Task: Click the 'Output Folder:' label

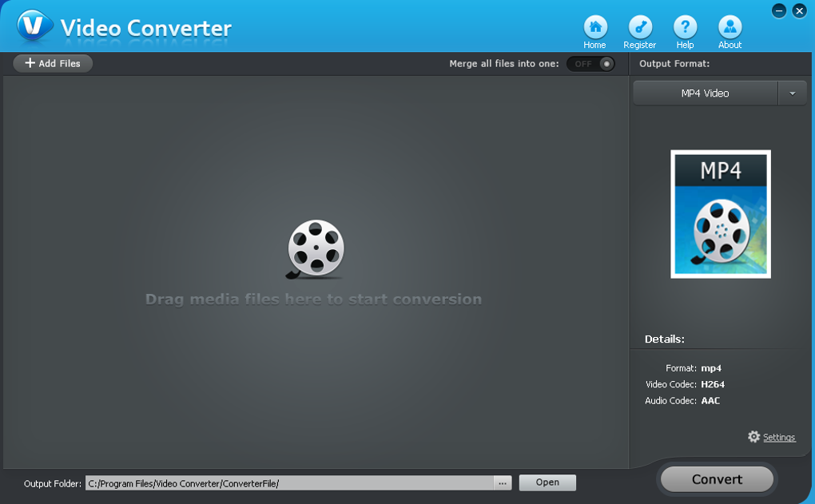Action: point(53,484)
